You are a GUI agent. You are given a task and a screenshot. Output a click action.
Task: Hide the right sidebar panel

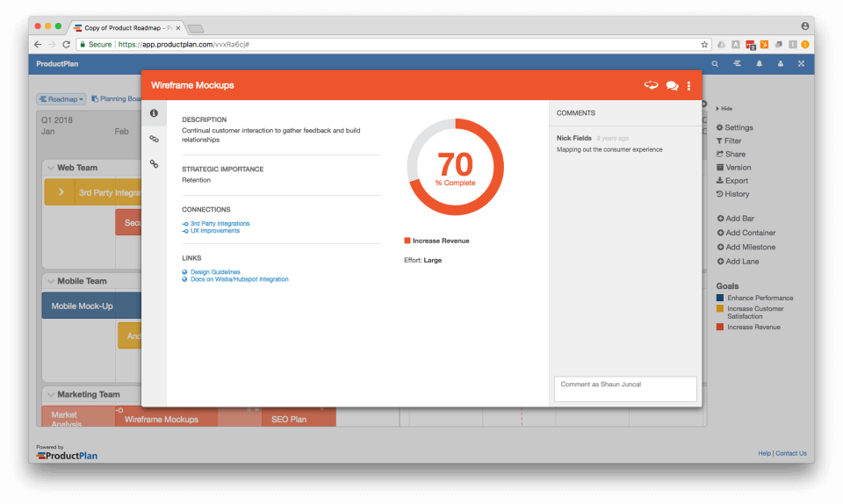725,108
